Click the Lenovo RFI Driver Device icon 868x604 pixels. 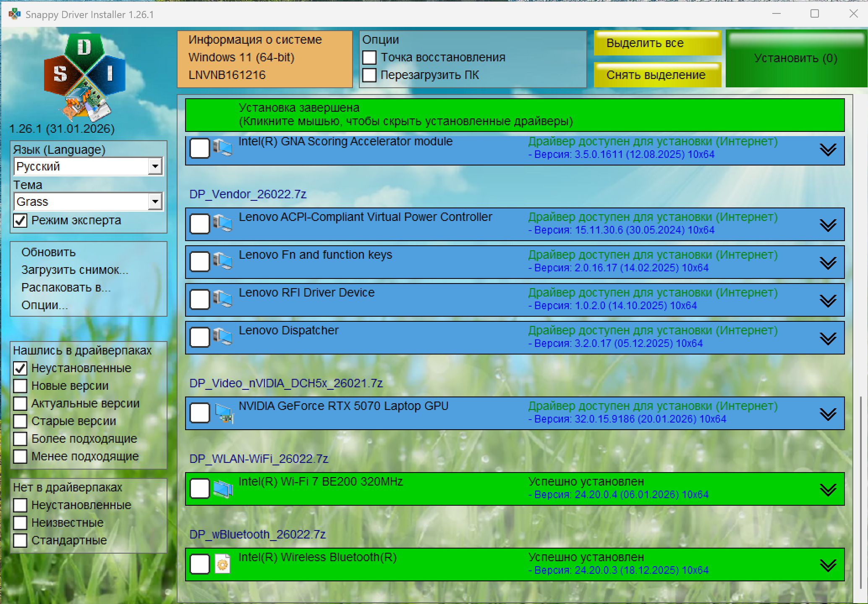tap(222, 299)
